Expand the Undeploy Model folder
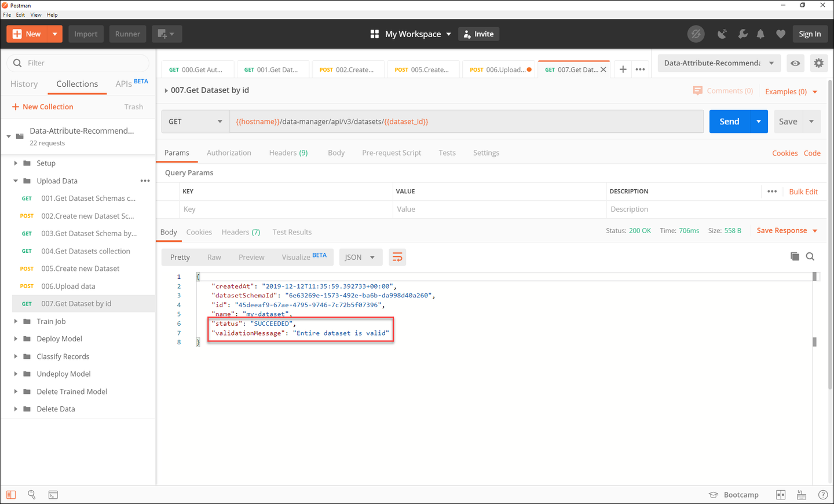 tap(16, 374)
